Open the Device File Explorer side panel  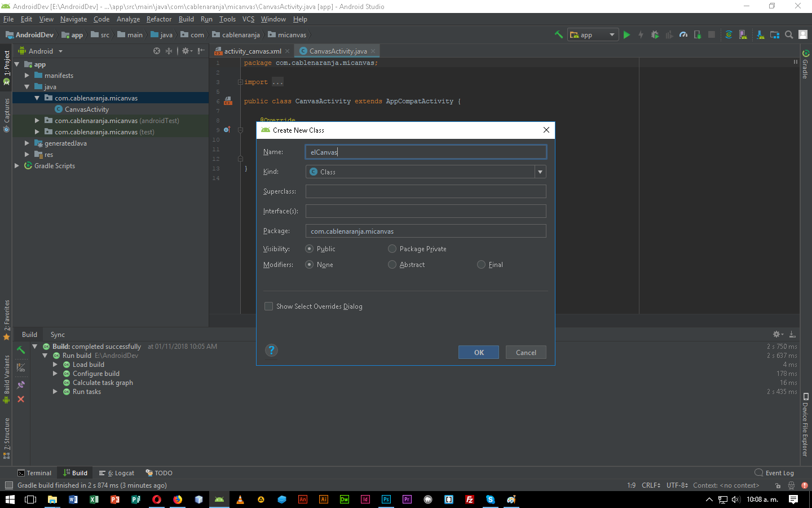[806, 424]
